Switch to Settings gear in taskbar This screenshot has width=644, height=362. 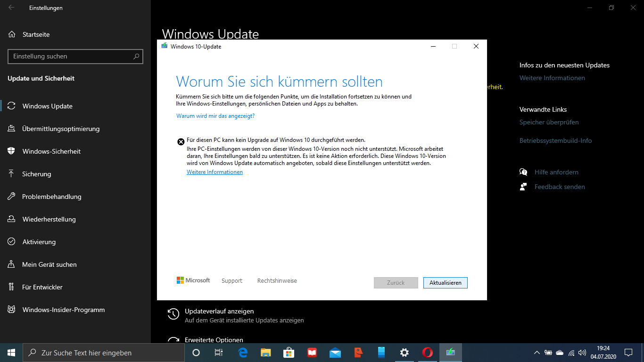click(x=405, y=353)
